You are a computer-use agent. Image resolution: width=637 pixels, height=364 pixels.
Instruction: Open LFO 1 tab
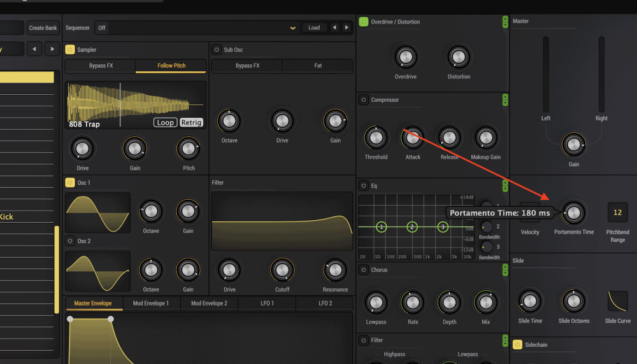267,303
